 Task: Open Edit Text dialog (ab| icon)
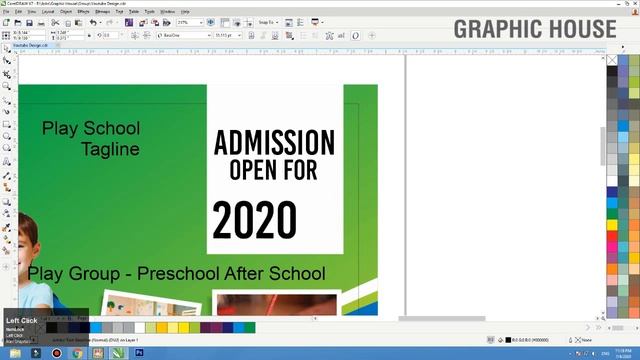click(x=341, y=36)
